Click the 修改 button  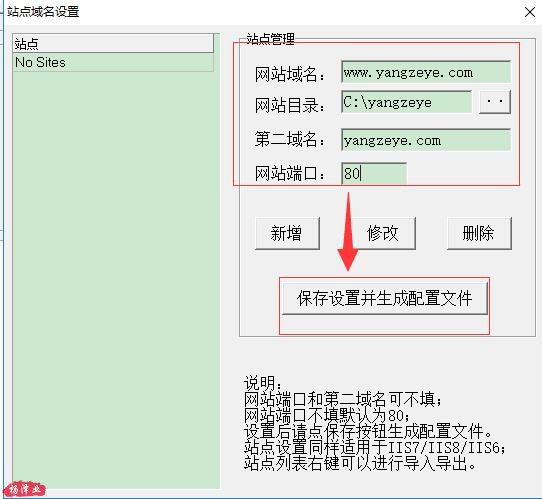(x=383, y=233)
